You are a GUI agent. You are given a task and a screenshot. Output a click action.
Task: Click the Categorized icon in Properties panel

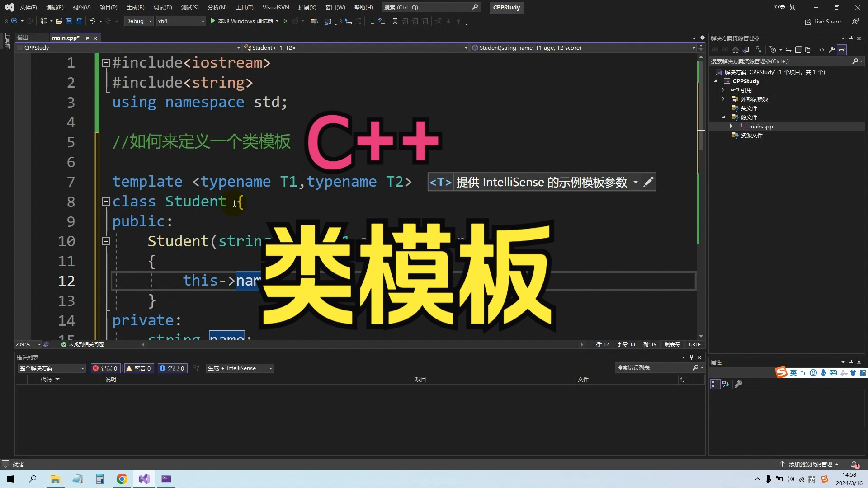(715, 384)
